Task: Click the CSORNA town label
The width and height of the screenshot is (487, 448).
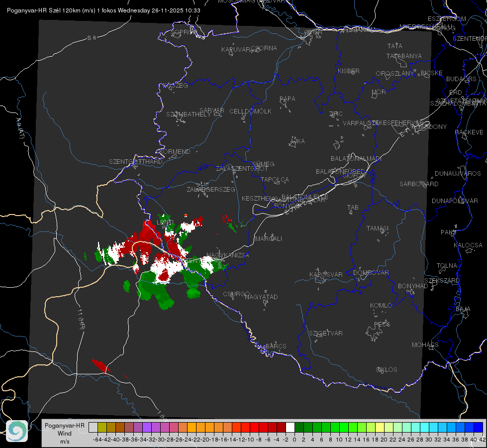Action: 264,48
